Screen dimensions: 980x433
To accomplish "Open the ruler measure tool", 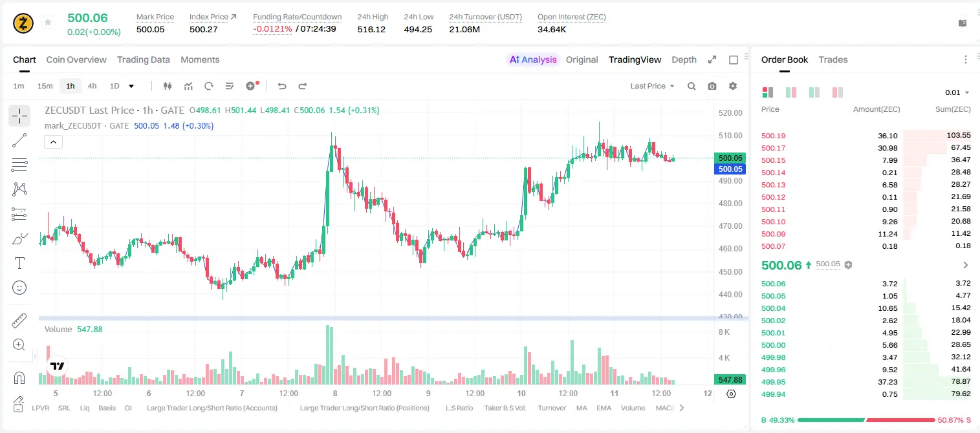I will [19, 321].
